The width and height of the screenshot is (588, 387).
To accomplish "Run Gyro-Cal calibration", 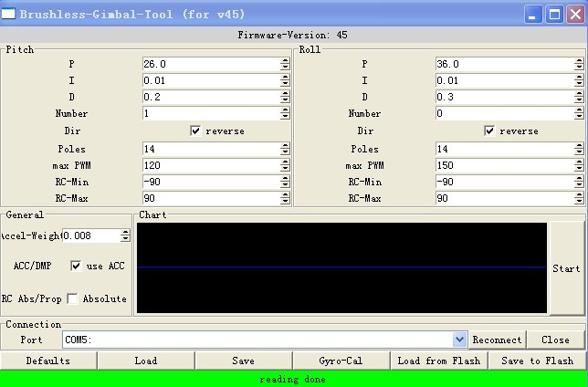I will pyautogui.click(x=341, y=361).
